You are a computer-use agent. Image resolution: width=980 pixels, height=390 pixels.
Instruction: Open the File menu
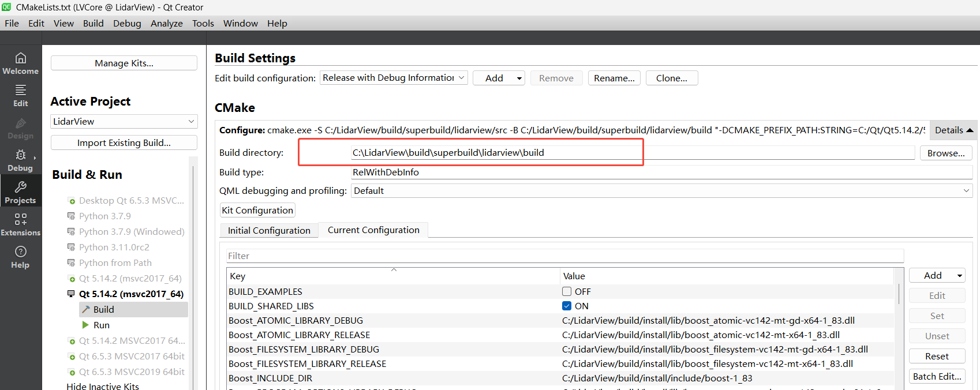(x=12, y=23)
